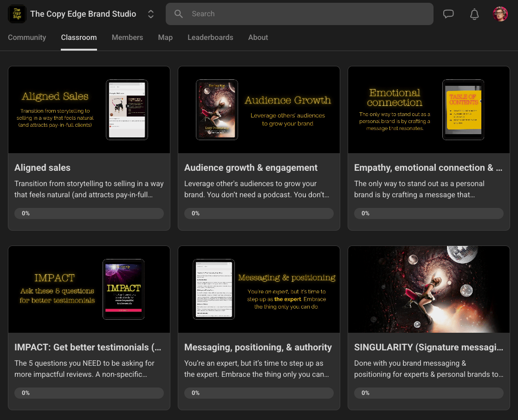Open the SINGULARITY course cover image
The width and height of the screenshot is (518, 420).
pyautogui.click(x=429, y=289)
